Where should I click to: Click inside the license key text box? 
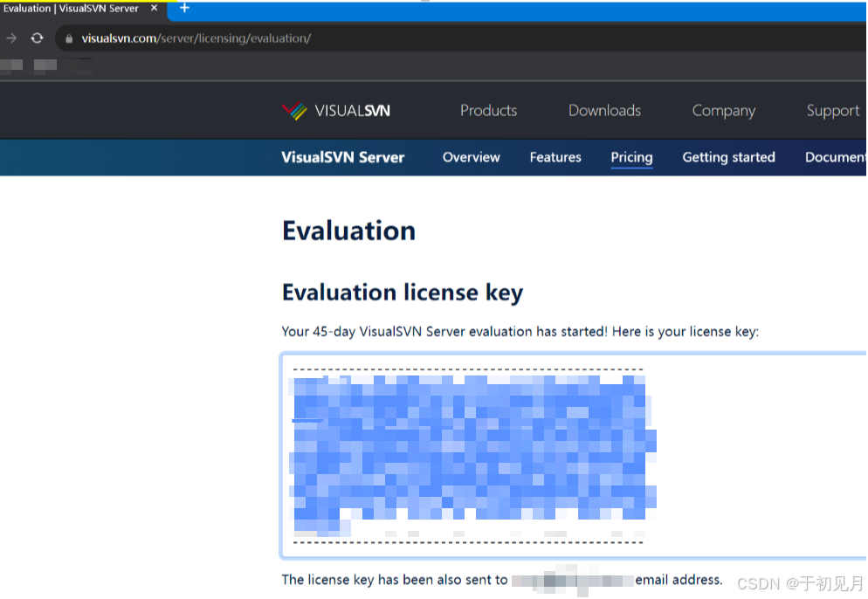click(x=574, y=455)
